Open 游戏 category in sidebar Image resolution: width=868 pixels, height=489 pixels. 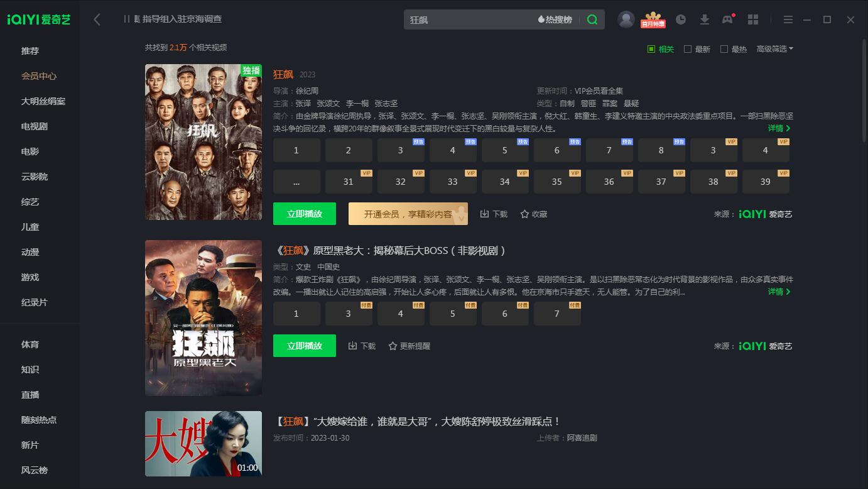(30, 277)
